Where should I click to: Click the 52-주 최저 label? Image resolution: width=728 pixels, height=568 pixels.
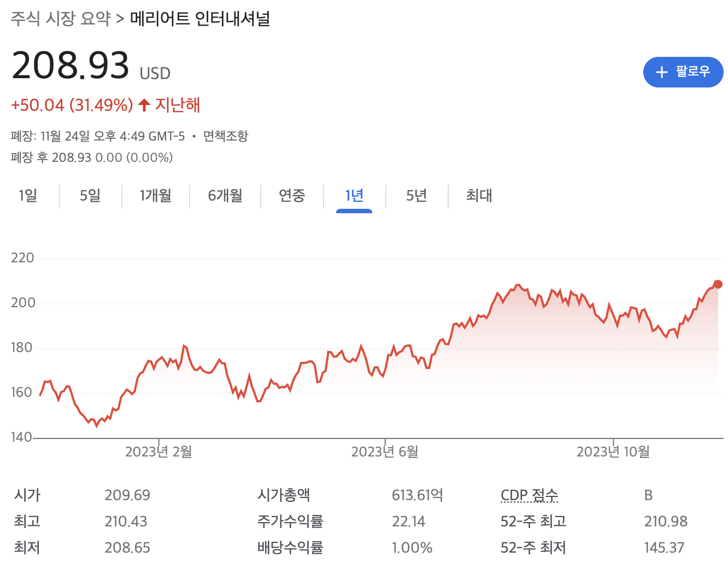point(533,548)
